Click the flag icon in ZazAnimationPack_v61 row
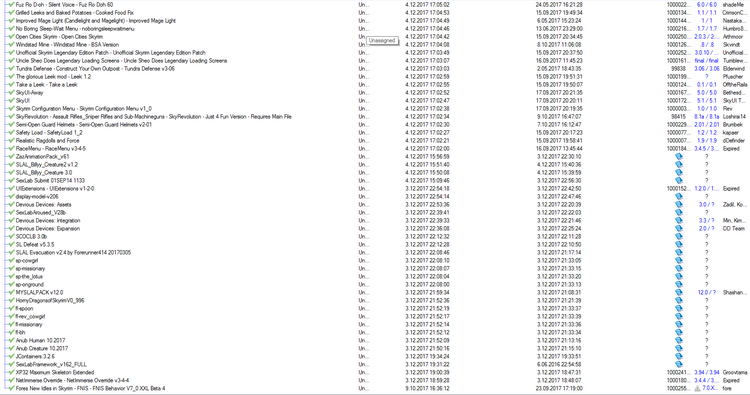The height and width of the screenshot is (395, 750). click(679, 156)
